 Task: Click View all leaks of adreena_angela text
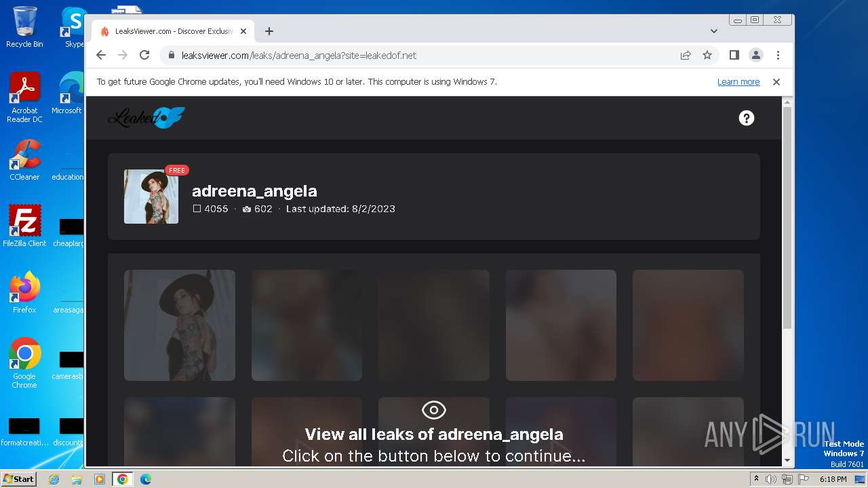tap(434, 434)
